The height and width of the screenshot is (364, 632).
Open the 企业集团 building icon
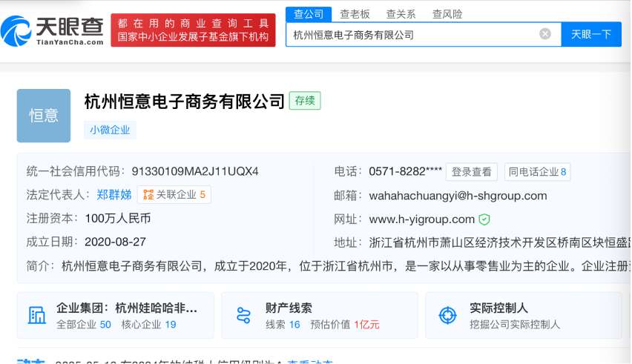(x=36, y=315)
